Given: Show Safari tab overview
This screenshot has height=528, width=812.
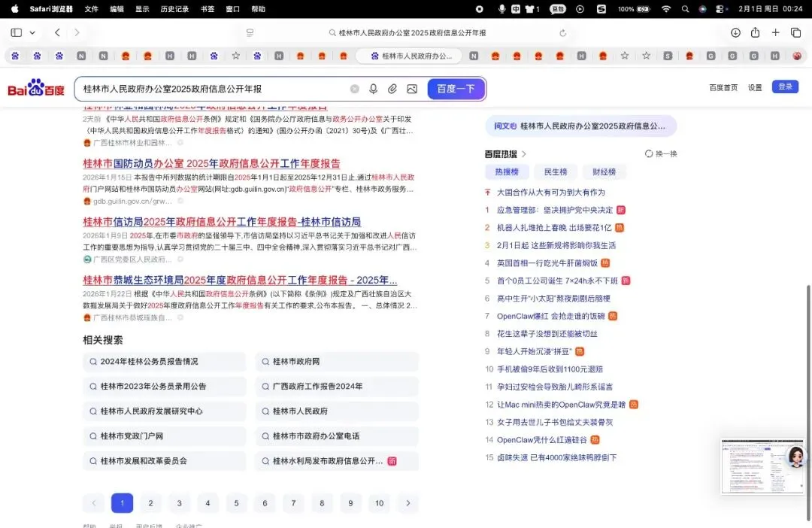Looking at the screenshot, I should [x=796, y=32].
